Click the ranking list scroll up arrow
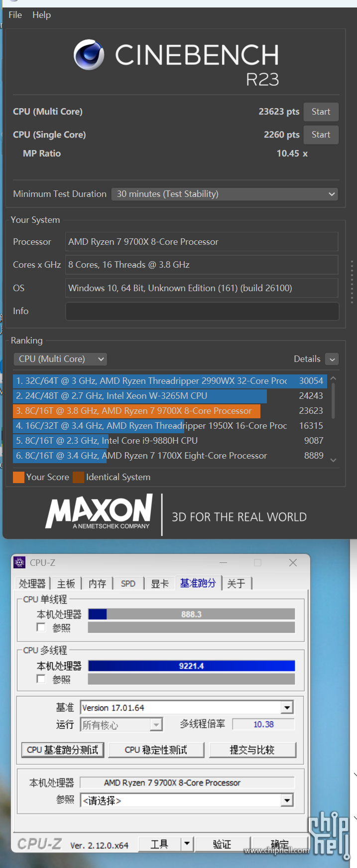 333,378
